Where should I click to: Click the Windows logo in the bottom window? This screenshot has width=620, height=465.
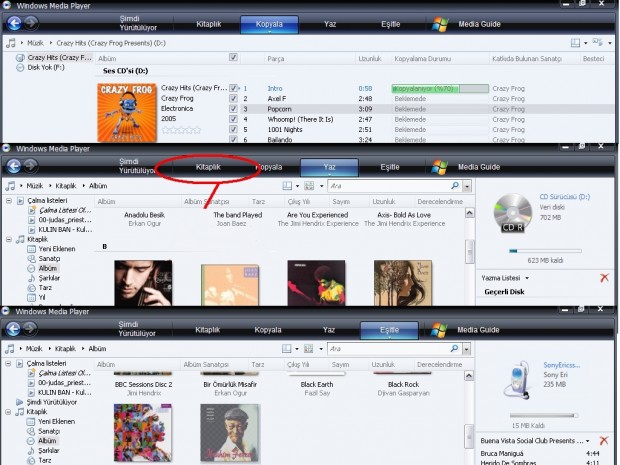click(x=439, y=330)
